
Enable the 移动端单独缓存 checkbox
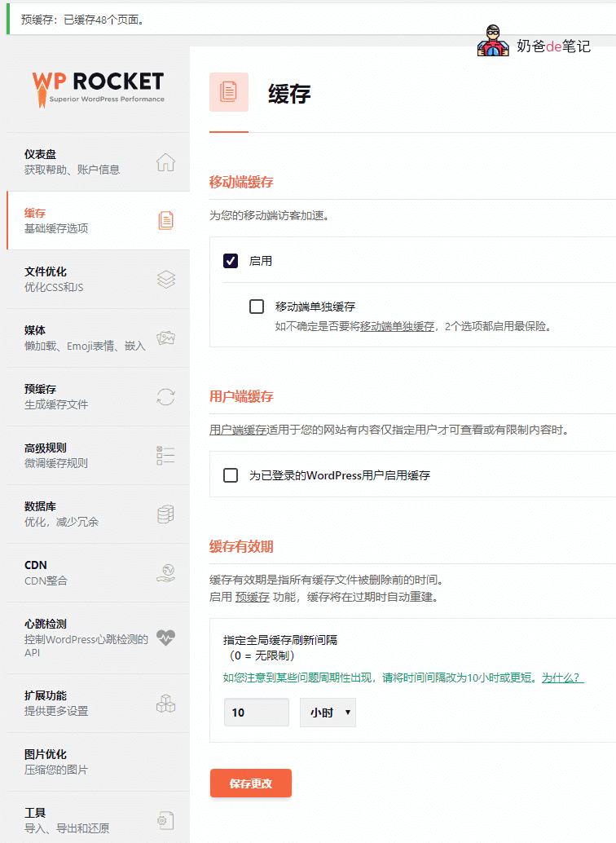click(257, 307)
